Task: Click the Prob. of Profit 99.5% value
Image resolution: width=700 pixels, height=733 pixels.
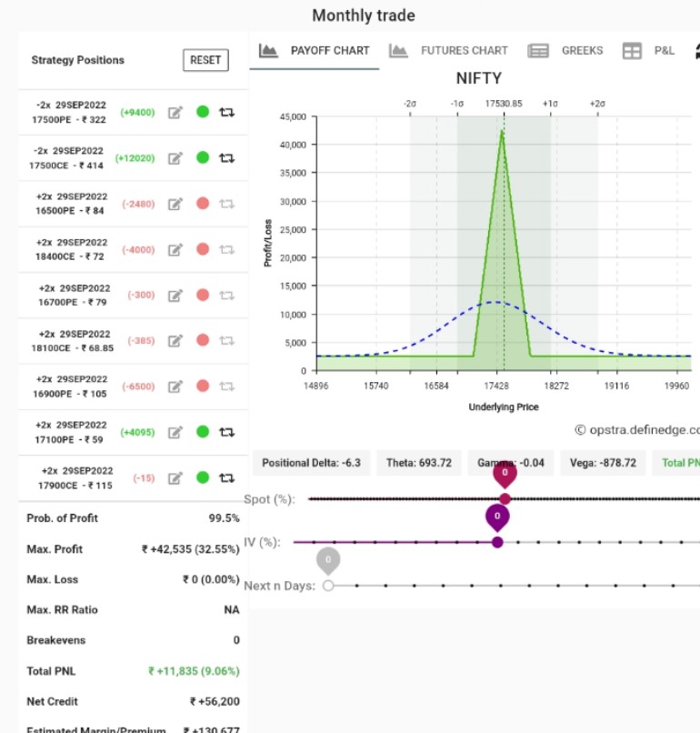Action: (x=224, y=518)
